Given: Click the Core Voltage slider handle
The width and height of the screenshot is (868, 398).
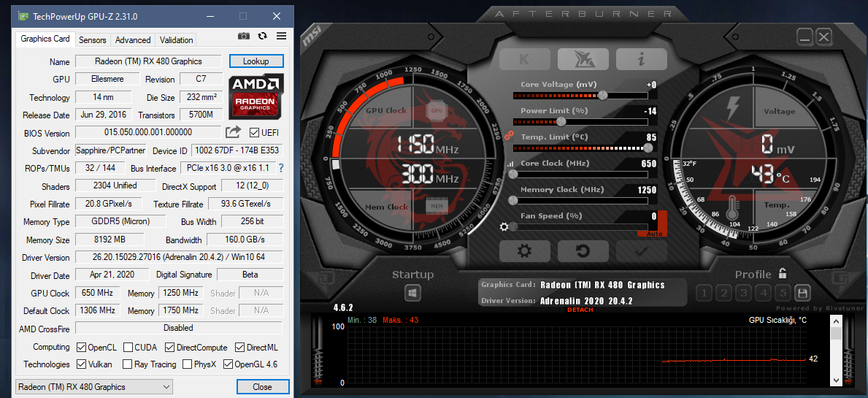Looking at the screenshot, I should tap(602, 95).
